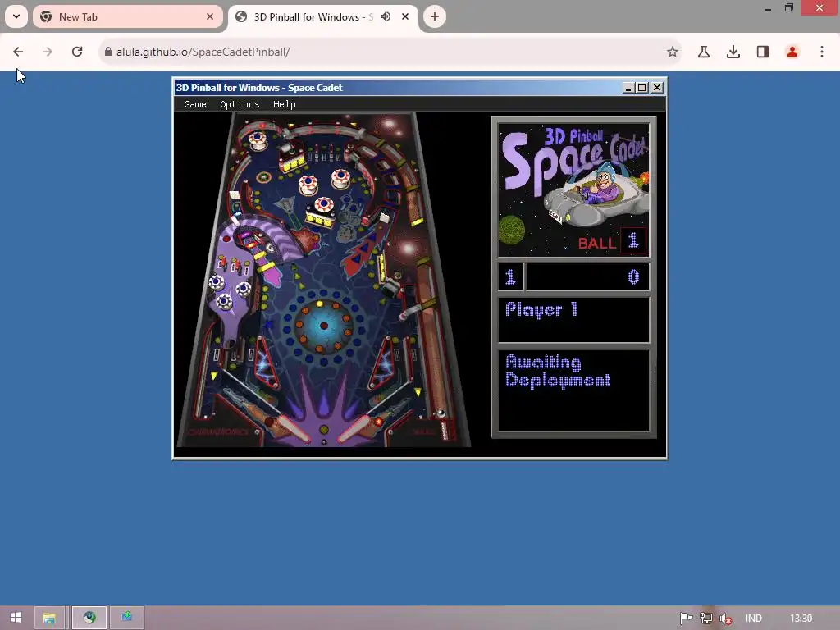Toggle the browser side panel icon
The height and width of the screenshot is (630, 840).
coord(763,52)
